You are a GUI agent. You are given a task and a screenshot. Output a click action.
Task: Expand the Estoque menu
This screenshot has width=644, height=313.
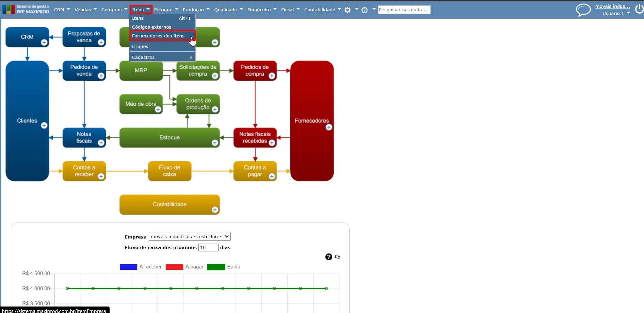(166, 10)
